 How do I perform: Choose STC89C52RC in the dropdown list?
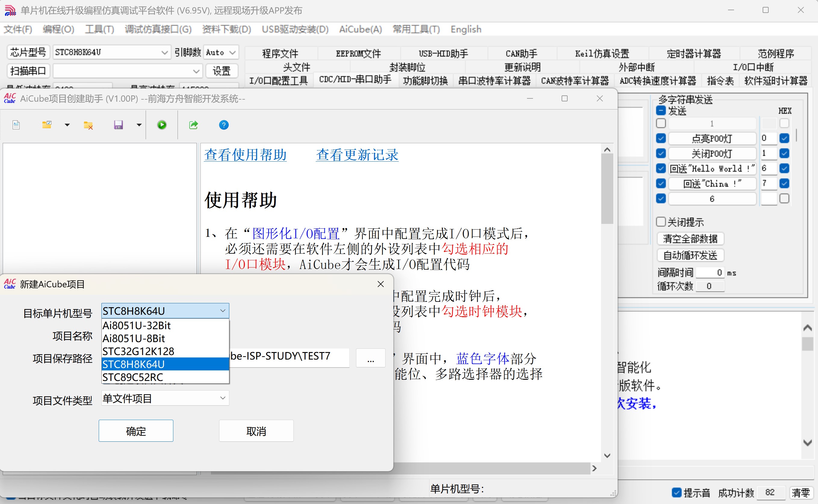click(165, 377)
